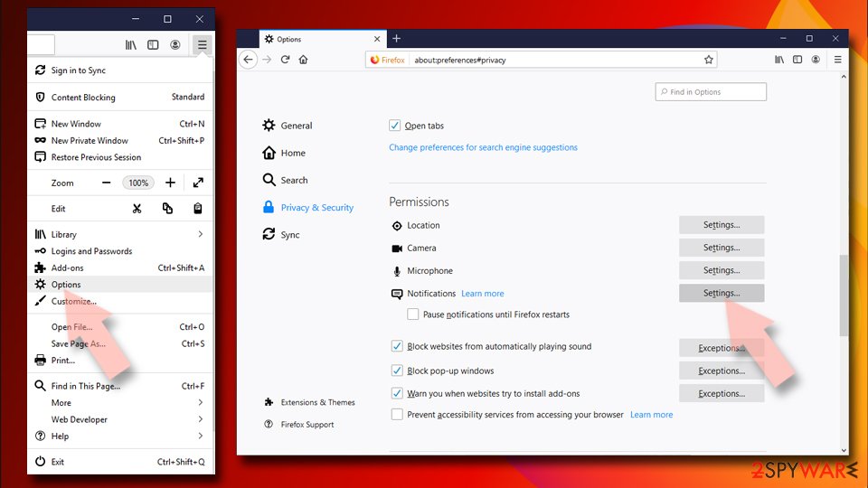Select Print... from the menu
This screenshot has height=488, width=868.
(x=120, y=361)
